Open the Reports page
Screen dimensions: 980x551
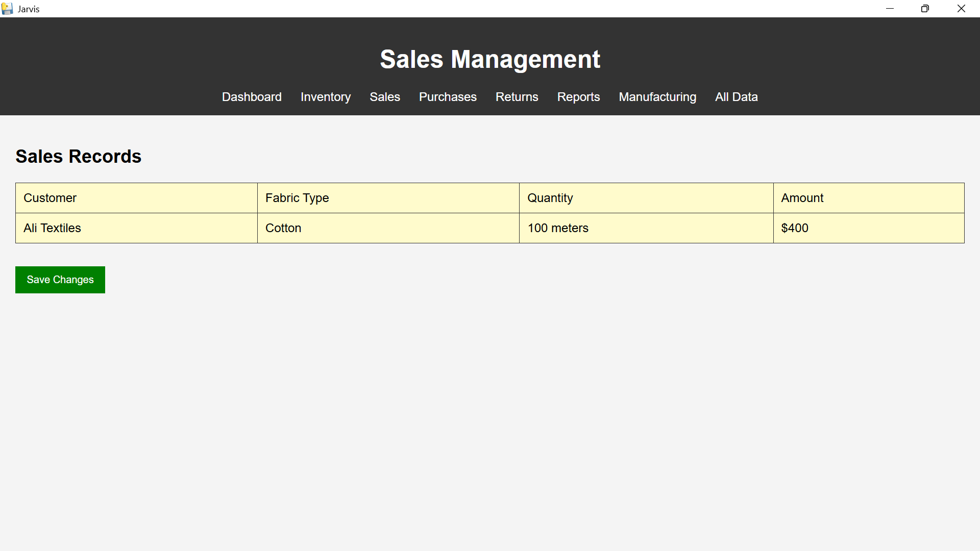point(578,97)
